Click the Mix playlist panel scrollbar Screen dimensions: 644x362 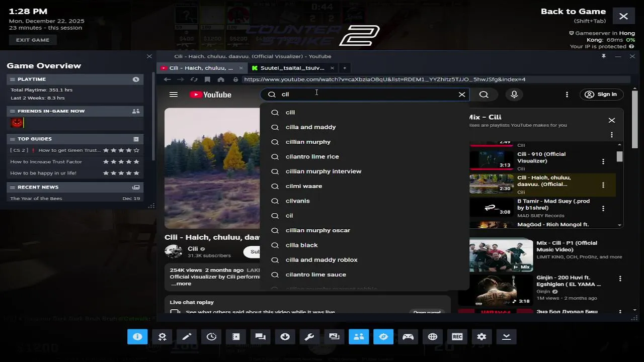tap(620, 156)
